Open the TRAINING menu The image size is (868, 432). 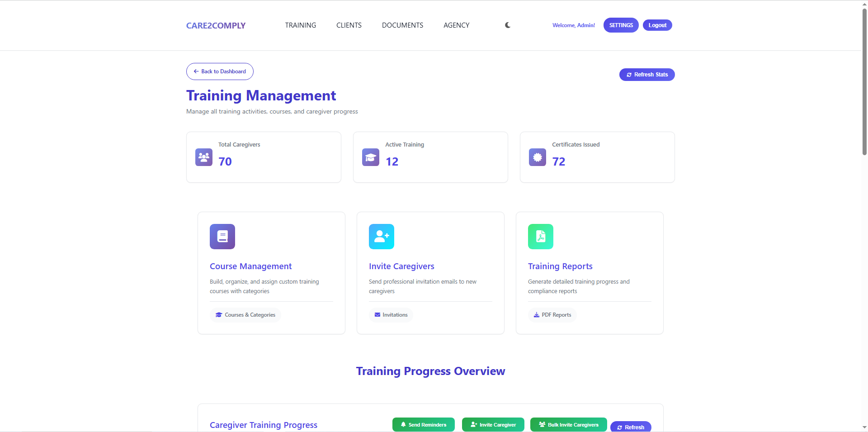300,25
